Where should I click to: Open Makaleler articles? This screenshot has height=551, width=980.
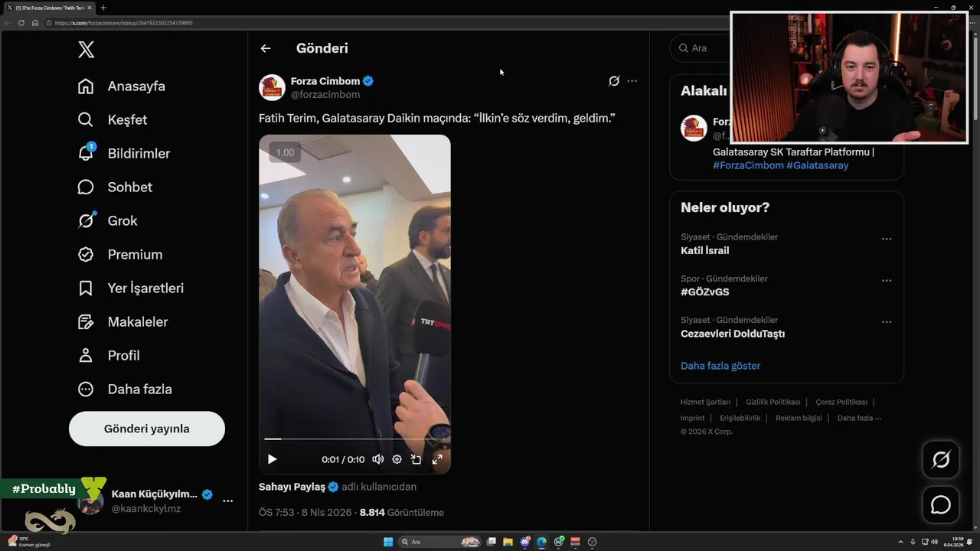click(x=122, y=322)
